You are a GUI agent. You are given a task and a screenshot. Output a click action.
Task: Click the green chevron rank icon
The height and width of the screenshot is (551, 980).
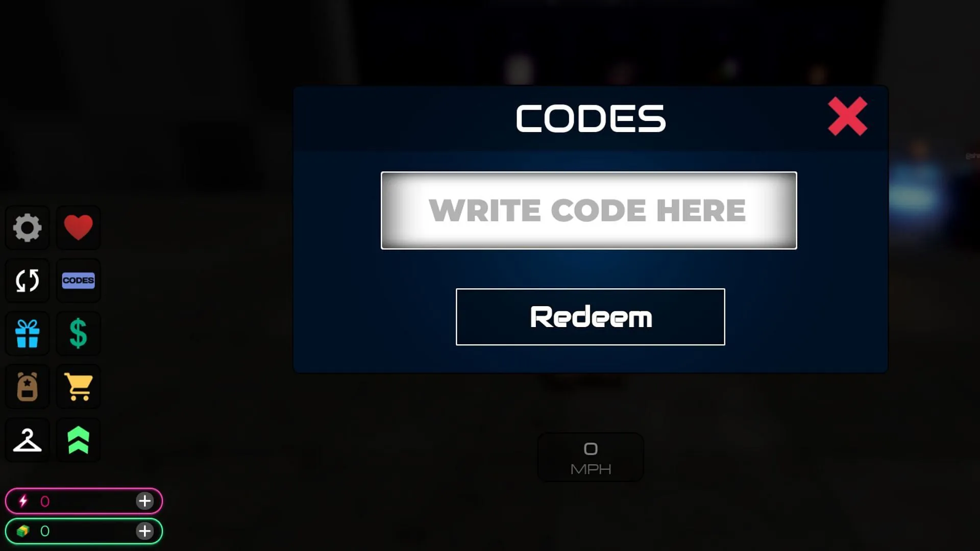(x=79, y=441)
